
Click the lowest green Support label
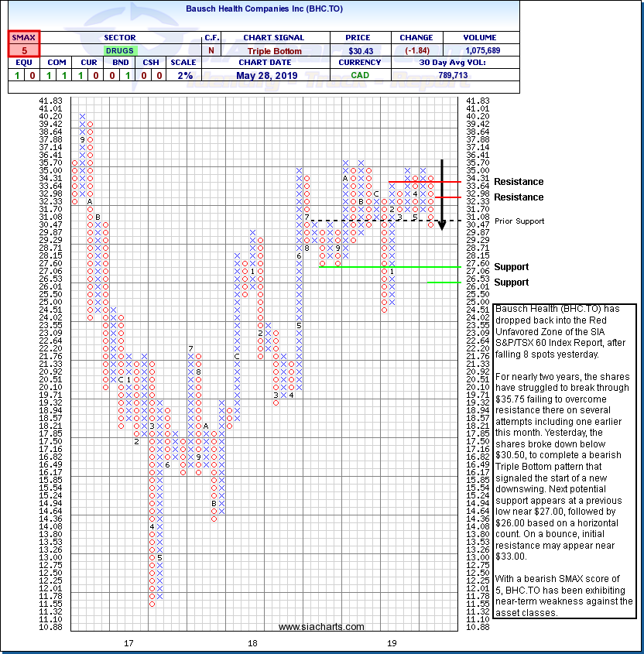[x=511, y=282]
